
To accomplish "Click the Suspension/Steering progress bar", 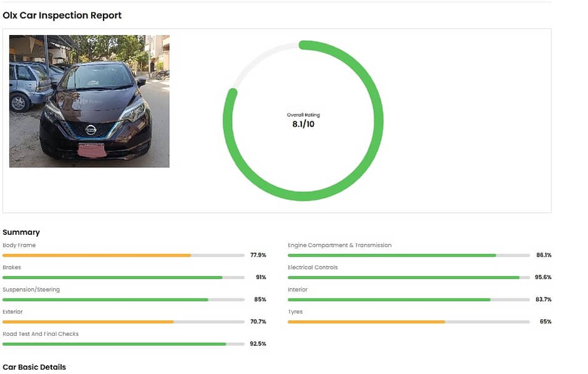I will tap(124, 300).
